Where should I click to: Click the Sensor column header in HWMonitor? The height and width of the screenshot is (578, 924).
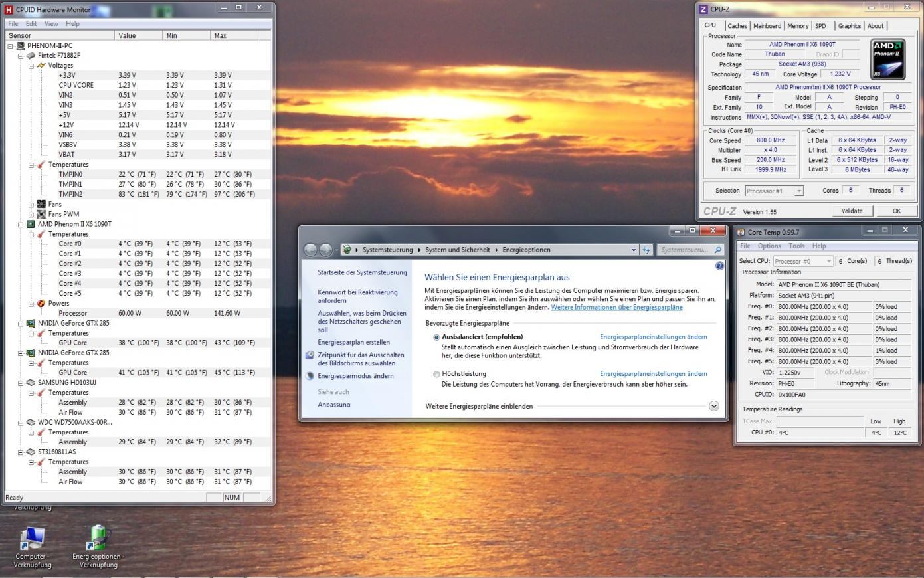coord(60,35)
